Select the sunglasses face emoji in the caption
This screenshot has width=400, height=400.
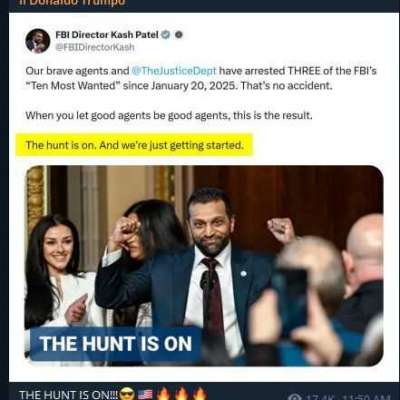click(126, 394)
